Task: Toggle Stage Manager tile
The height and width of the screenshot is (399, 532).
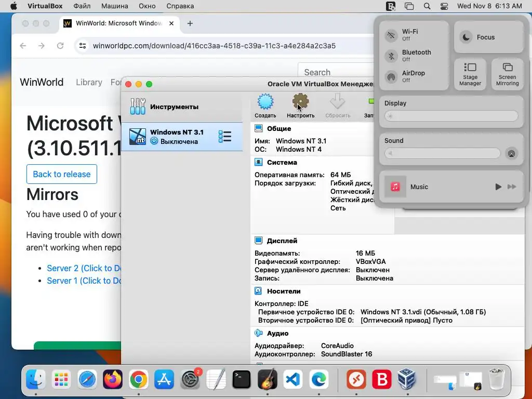Action: [x=470, y=74]
